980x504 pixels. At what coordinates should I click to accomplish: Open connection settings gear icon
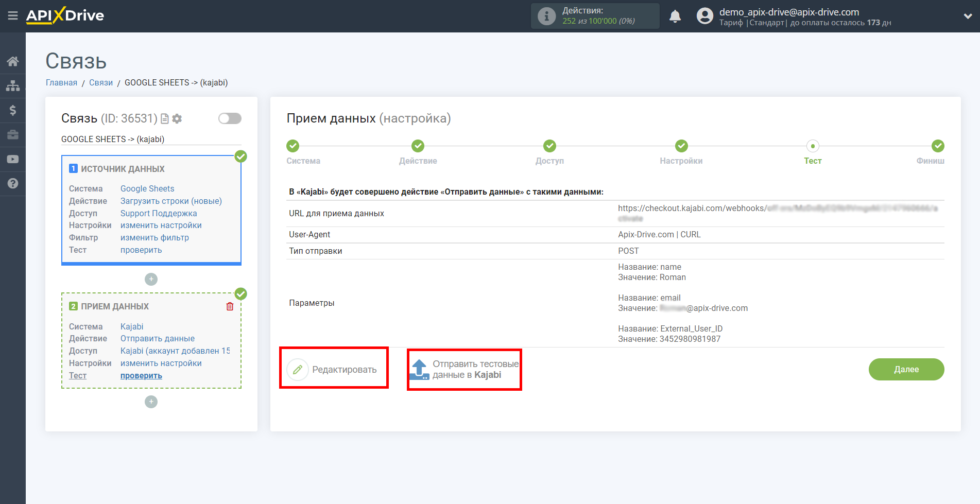click(177, 119)
